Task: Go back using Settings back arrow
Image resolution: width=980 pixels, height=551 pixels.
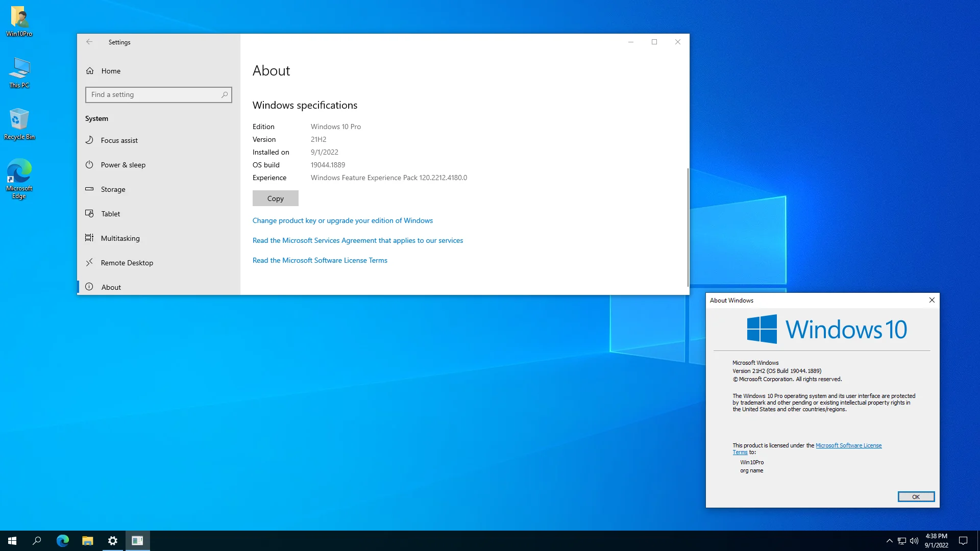Action: point(89,42)
